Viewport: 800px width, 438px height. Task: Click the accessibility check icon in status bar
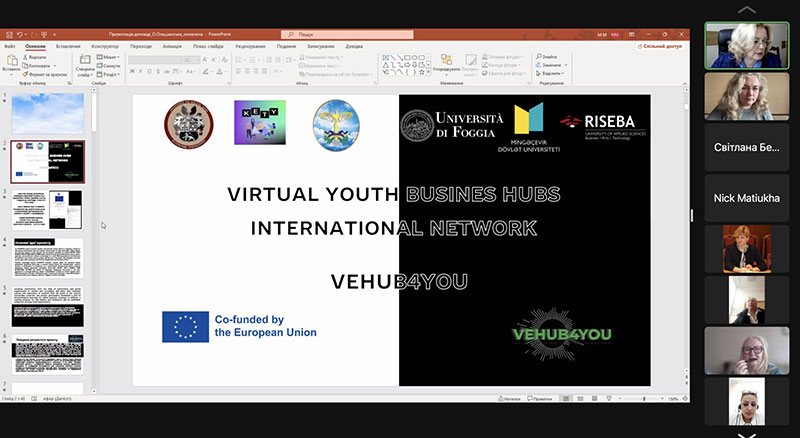click(x=35, y=399)
